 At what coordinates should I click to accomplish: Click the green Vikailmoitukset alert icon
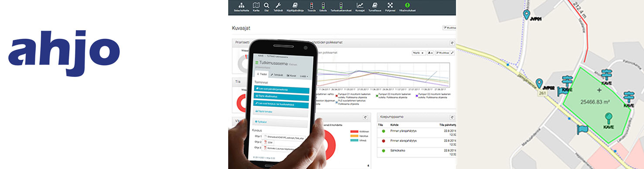[407, 5]
